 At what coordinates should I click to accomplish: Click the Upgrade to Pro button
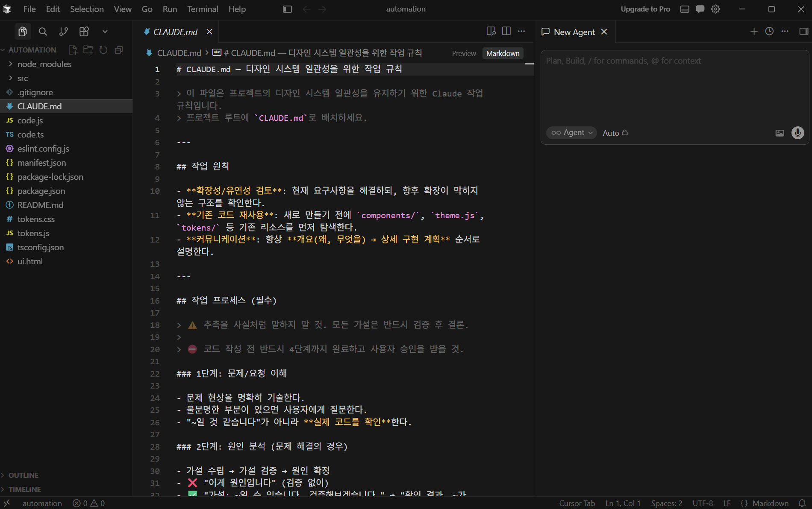point(645,9)
